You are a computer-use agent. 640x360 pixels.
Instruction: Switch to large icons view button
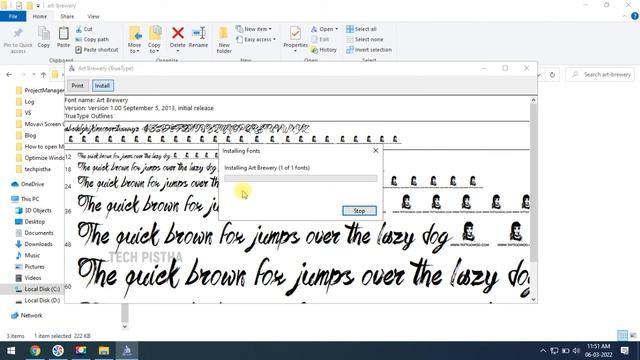click(633, 336)
